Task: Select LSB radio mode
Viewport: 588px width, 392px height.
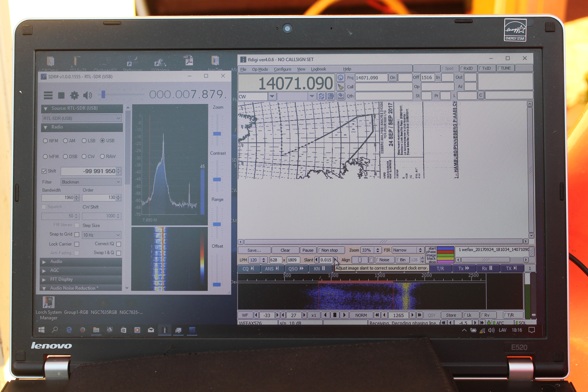Action: 89,141
